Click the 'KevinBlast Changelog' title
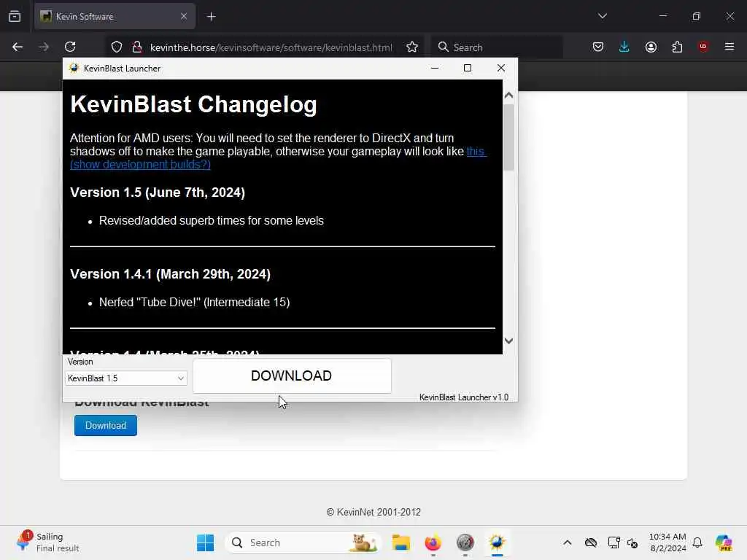The image size is (747, 560). [x=193, y=104]
